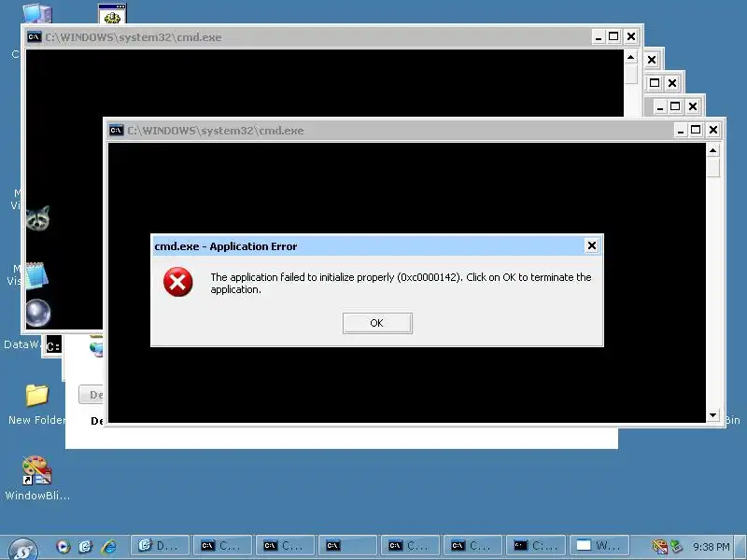
Task: Select the blue notepad desktop icon
Action: [36, 275]
